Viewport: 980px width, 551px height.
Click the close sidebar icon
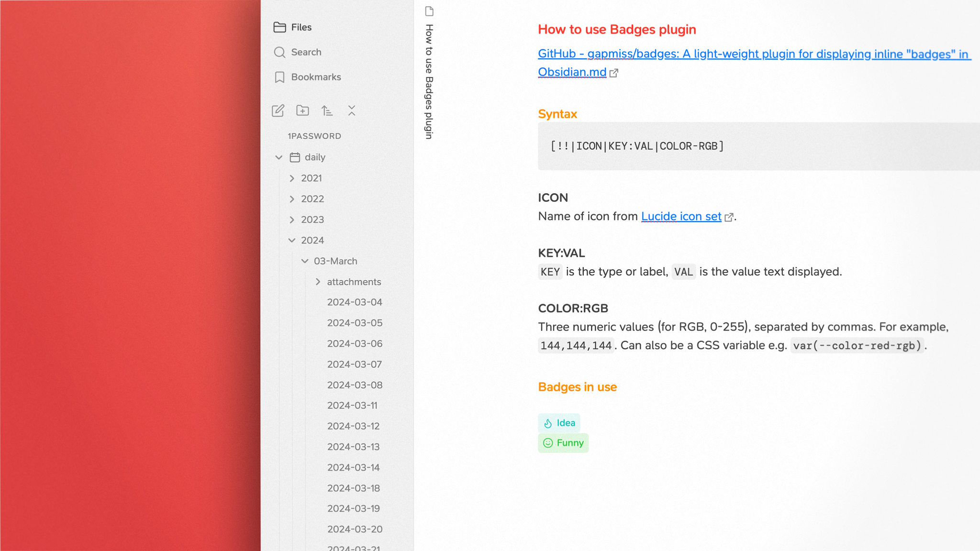click(351, 110)
